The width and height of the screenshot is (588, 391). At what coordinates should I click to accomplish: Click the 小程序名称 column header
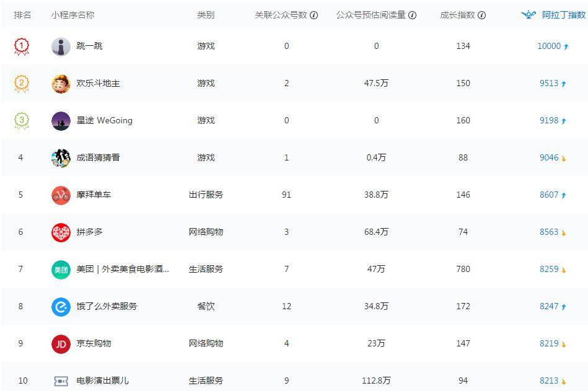coord(72,15)
